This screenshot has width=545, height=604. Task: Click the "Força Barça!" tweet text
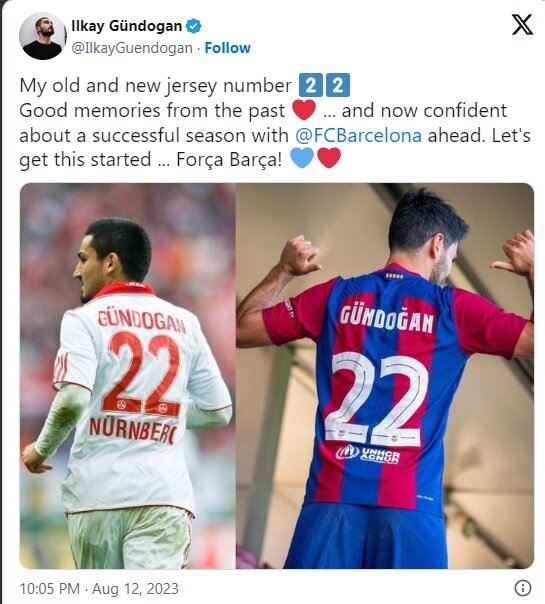coord(230,159)
